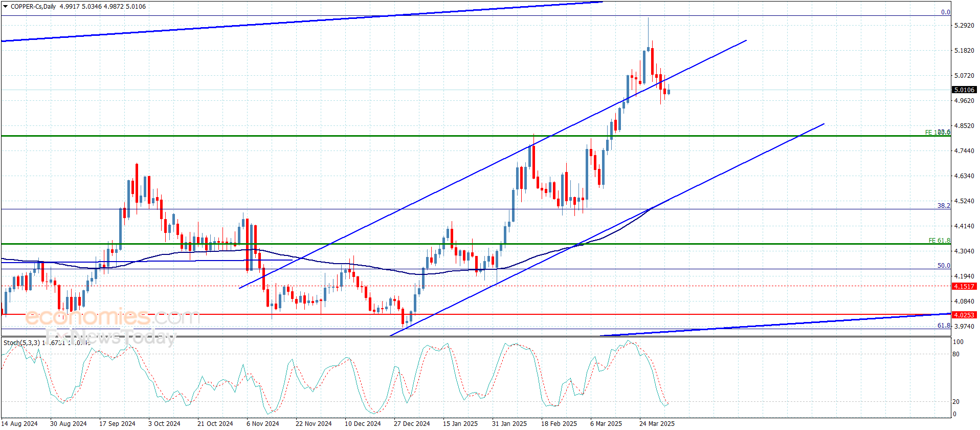Viewport: 980px width, 430px height.
Task: Select the 5.2920 price axis label
Action: click(964, 25)
